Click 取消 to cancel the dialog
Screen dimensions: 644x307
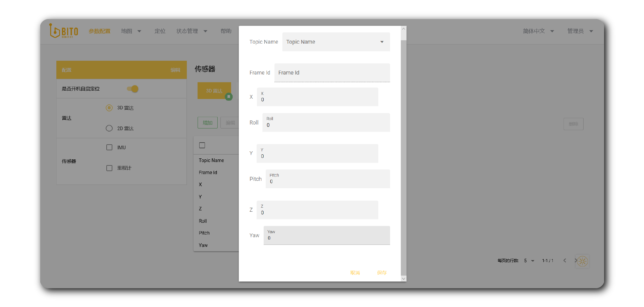point(355,273)
